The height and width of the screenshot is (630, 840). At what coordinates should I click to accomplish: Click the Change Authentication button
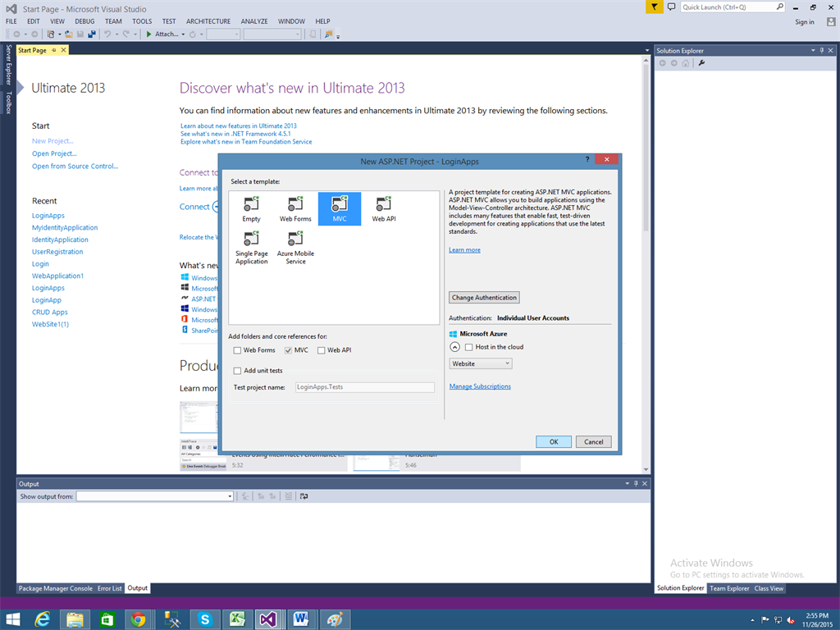[484, 297]
